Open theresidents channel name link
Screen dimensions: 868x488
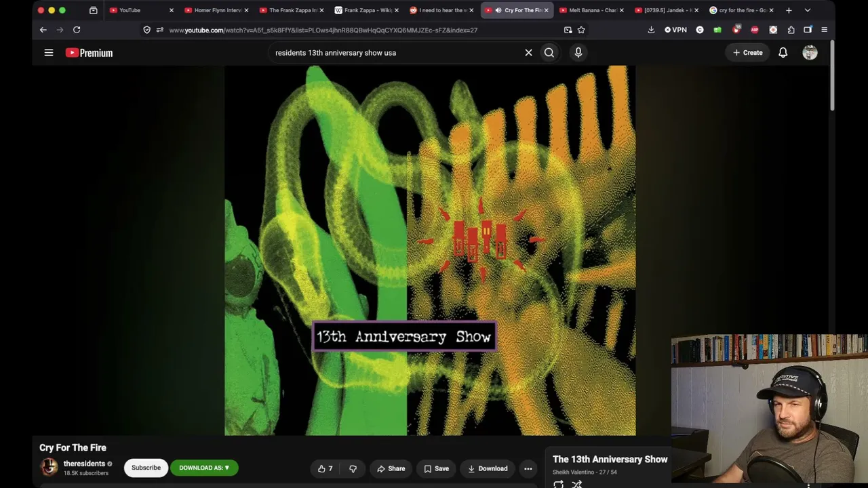click(84, 464)
